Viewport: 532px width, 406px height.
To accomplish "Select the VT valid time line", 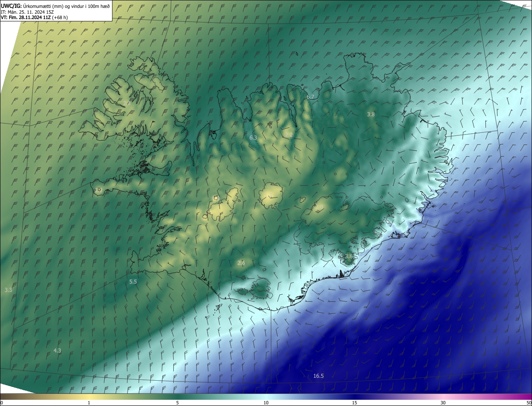I will [34, 17].
